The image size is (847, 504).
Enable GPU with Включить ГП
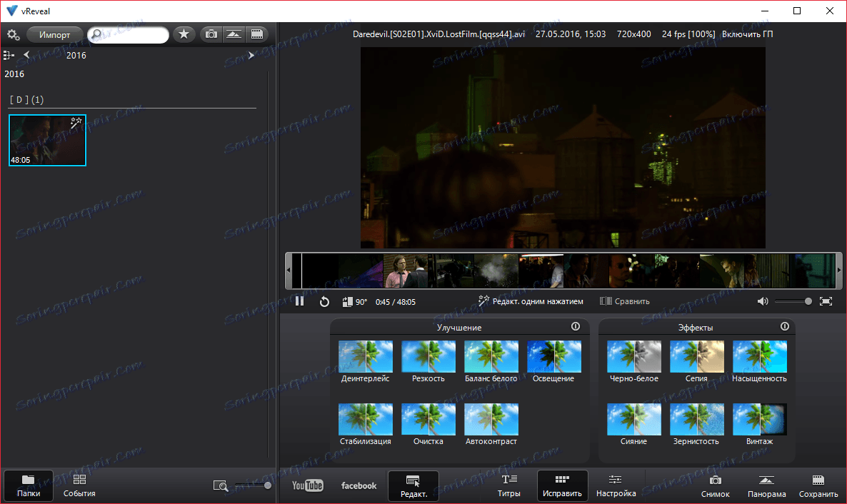pos(747,34)
